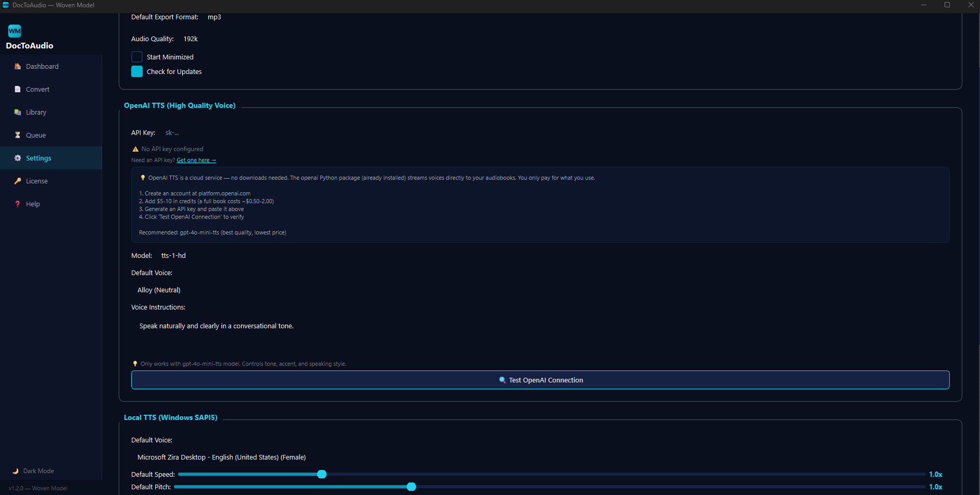Viewport: 980px width, 495px height.
Task: Click the License key icon
Action: pos(18,181)
